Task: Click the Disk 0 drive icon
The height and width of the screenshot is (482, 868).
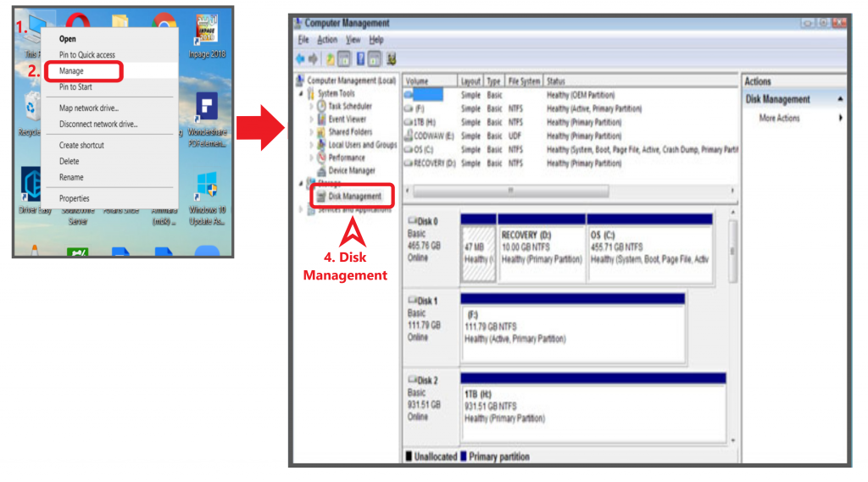Action: pos(413,221)
